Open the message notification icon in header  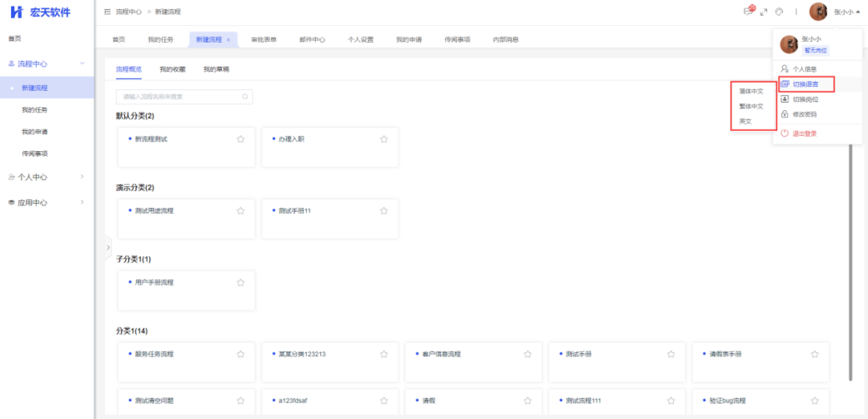click(x=748, y=12)
